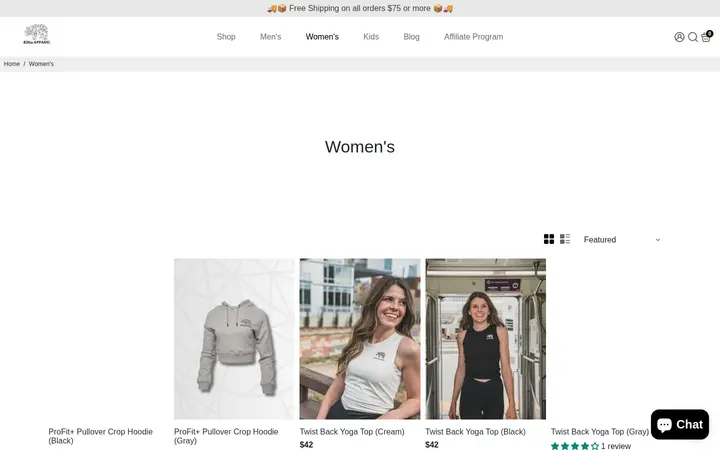Click the star rating on Gray yoga top
720x450 pixels.
575,446
